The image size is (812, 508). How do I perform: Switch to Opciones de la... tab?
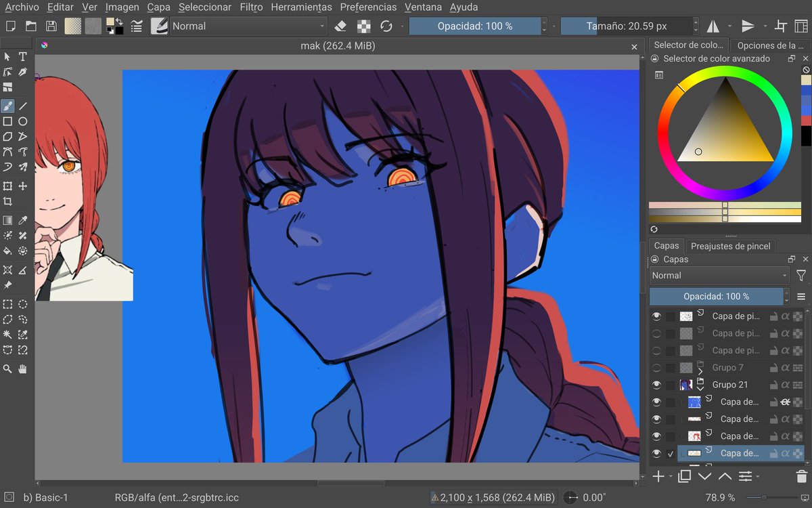[x=771, y=45]
